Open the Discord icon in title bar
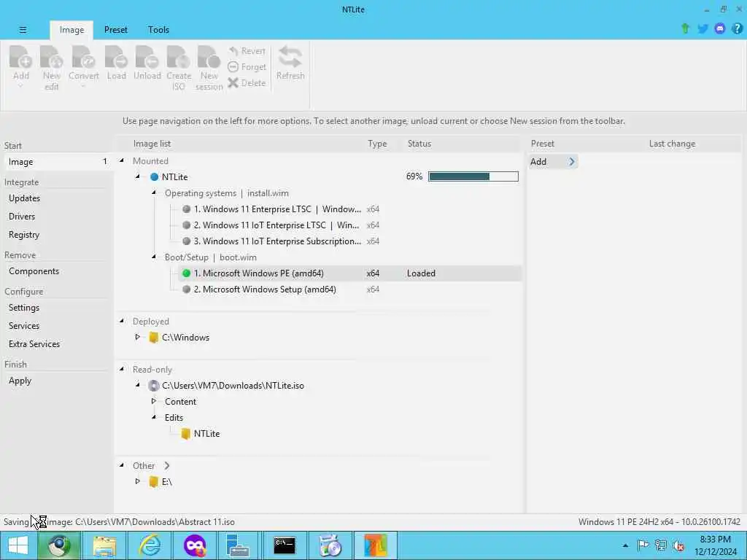747x560 pixels. [x=720, y=28]
